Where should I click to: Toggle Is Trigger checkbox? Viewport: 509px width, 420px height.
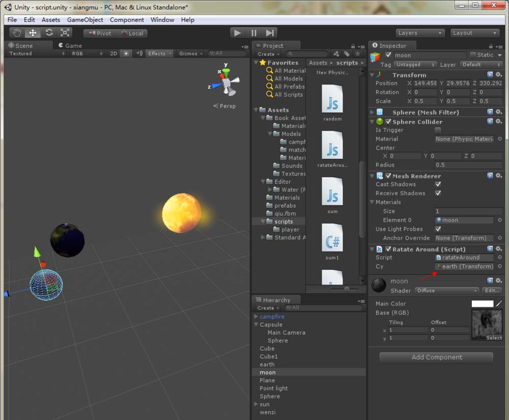tap(438, 130)
